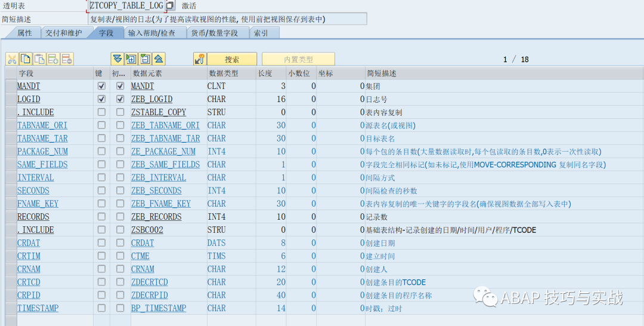Toggle the Key checkbox for MANDT

(101, 87)
